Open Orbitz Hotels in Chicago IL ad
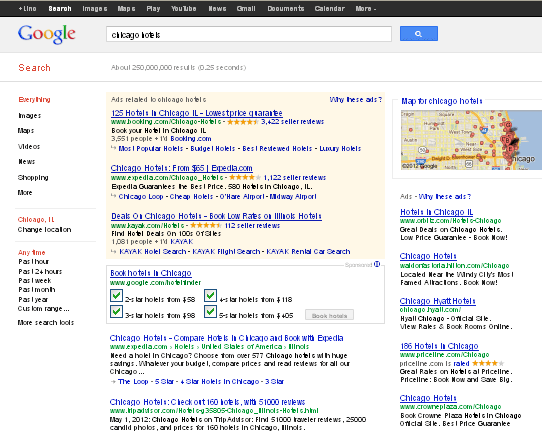The height and width of the screenshot is (438, 542). click(x=436, y=212)
